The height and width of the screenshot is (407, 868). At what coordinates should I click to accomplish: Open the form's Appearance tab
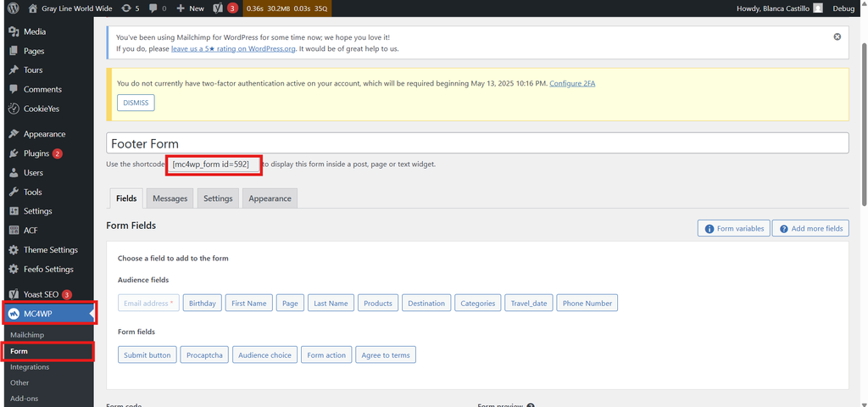270,198
